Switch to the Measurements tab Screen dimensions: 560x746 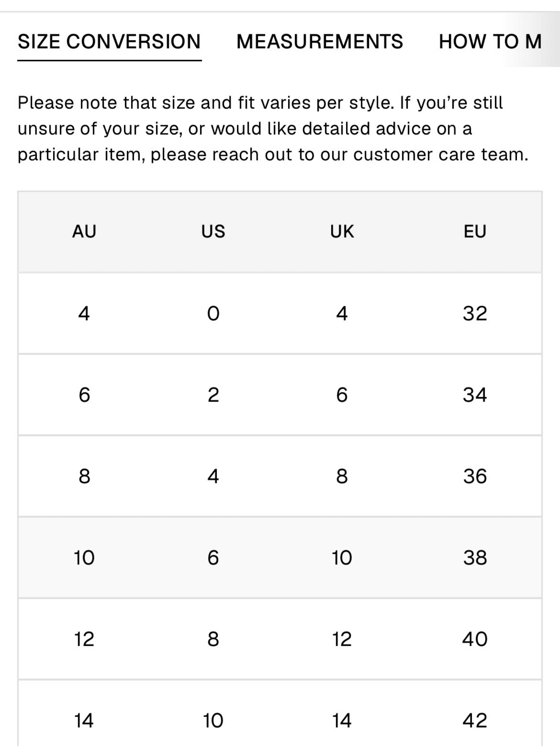[320, 42]
